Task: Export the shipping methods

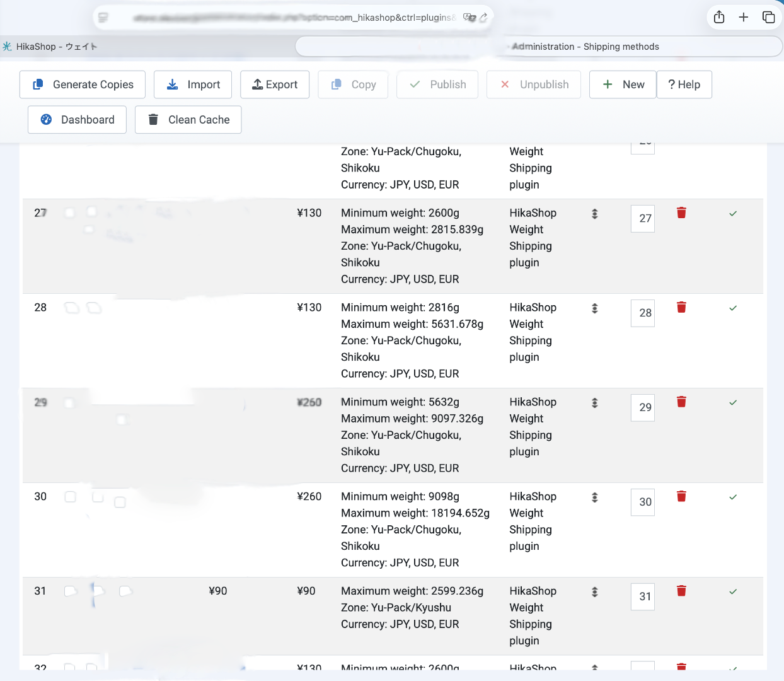Action: click(275, 84)
